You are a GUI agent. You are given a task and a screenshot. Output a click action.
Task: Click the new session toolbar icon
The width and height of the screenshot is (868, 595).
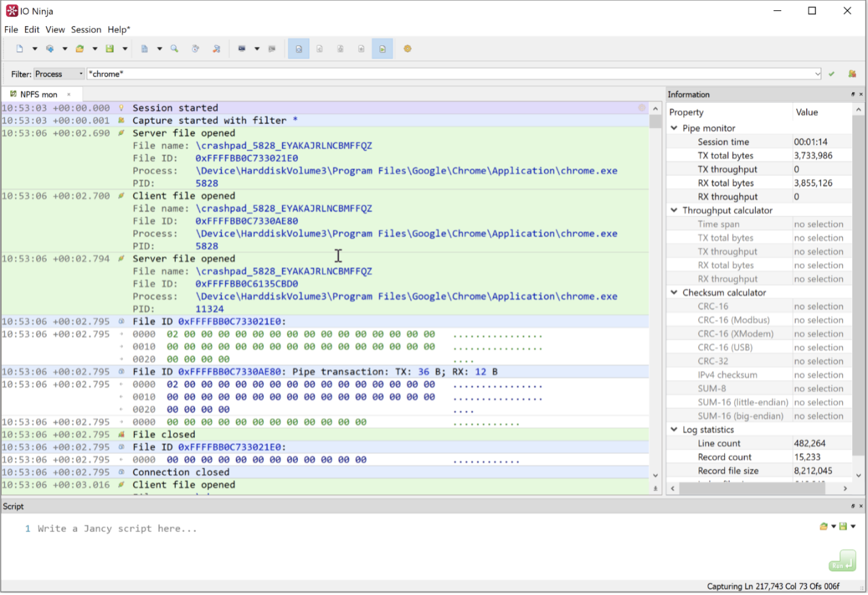click(19, 49)
